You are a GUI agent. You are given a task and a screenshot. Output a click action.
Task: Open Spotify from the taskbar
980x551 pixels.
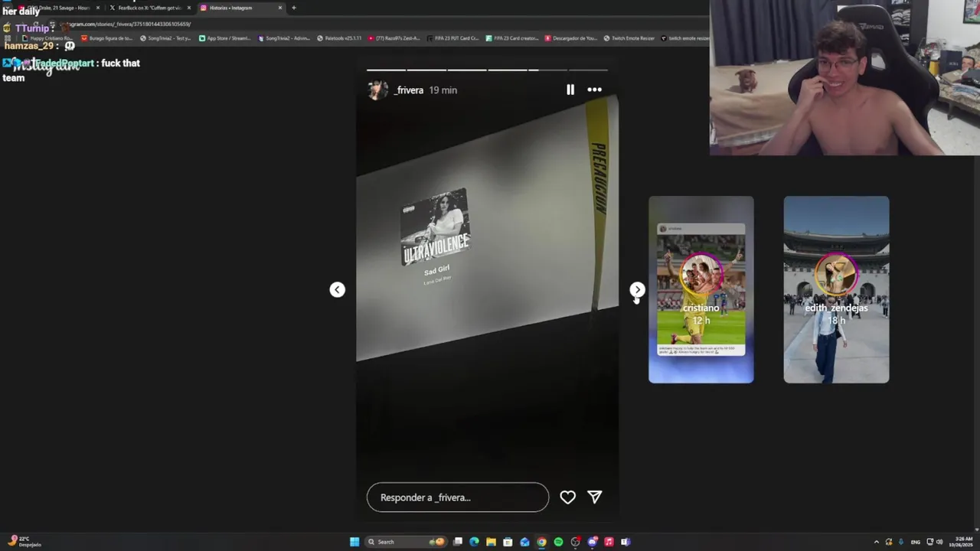(x=558, y=542)
